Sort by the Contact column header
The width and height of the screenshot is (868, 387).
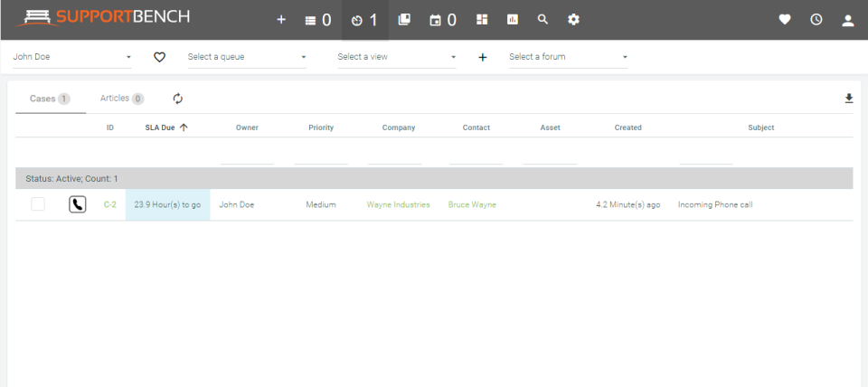476,127
